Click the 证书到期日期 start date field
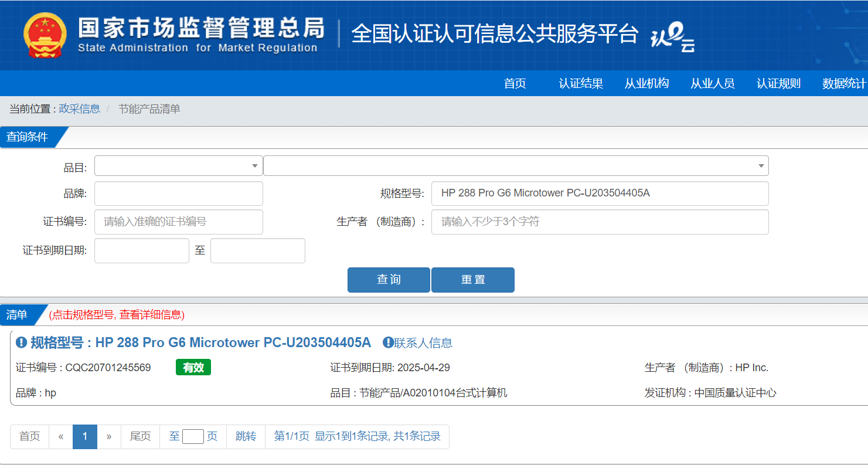 [142, 251]
